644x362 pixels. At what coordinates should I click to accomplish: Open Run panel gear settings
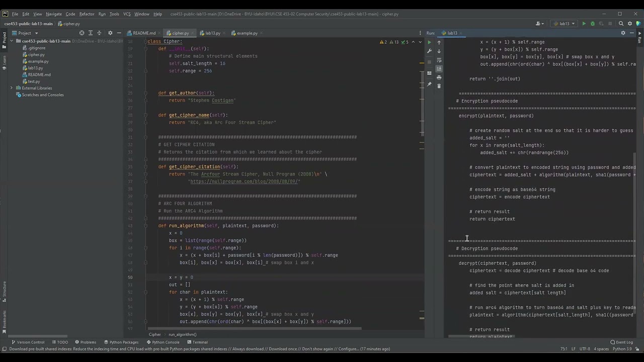tap(623, 33)
